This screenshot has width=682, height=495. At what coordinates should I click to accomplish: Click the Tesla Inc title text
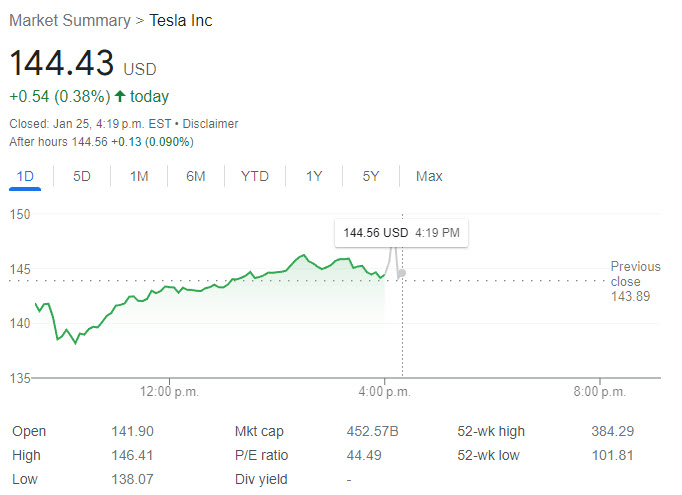click(181, 21)
